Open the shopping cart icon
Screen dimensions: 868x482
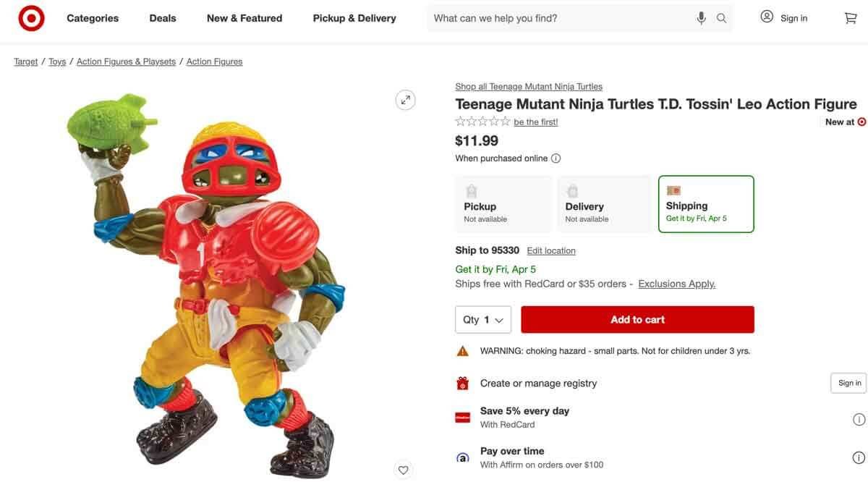(851, 18)
